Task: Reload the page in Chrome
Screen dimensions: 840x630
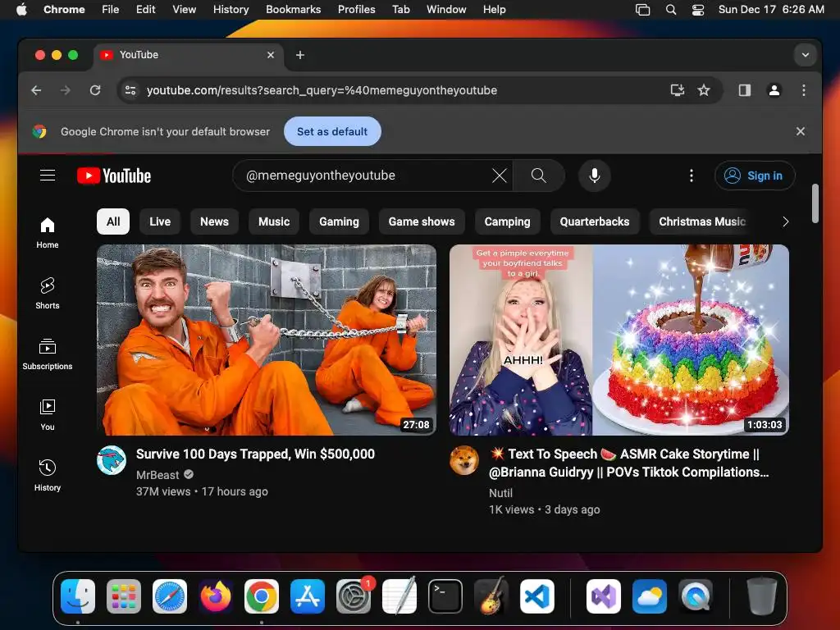Action: [95, 90]
